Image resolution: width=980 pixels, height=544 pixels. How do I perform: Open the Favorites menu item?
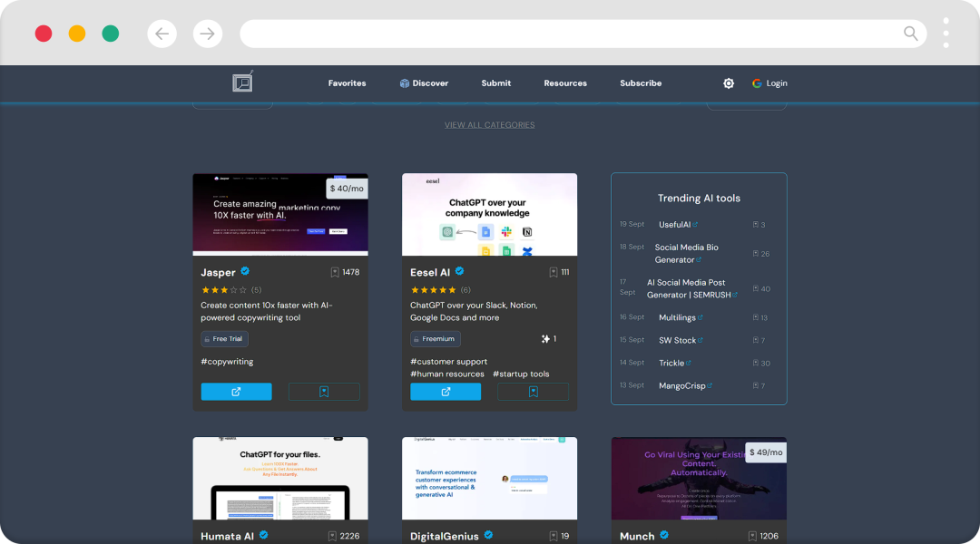(x=347, y=83)
